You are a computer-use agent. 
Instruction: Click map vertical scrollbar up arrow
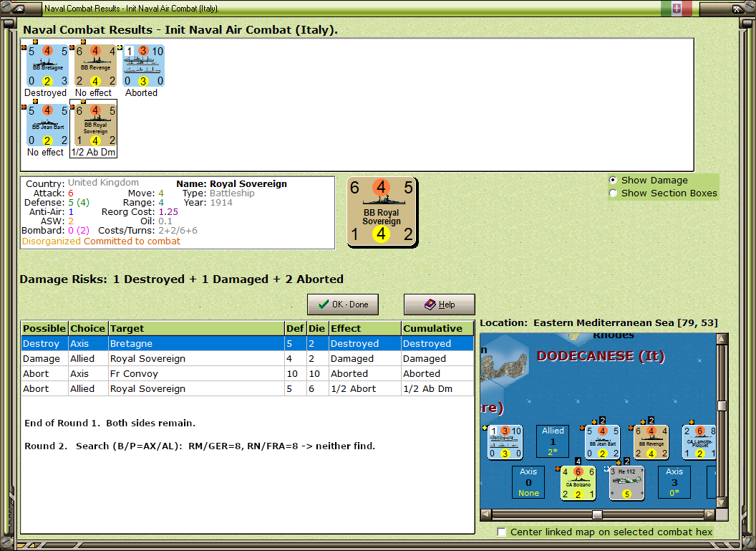click(x=722, y=339)
